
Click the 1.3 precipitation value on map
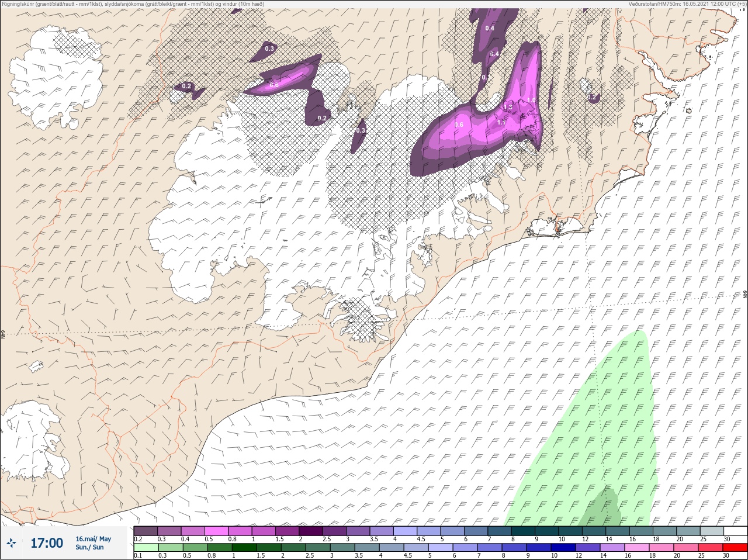pyautogui.click(x=508, y=107)
